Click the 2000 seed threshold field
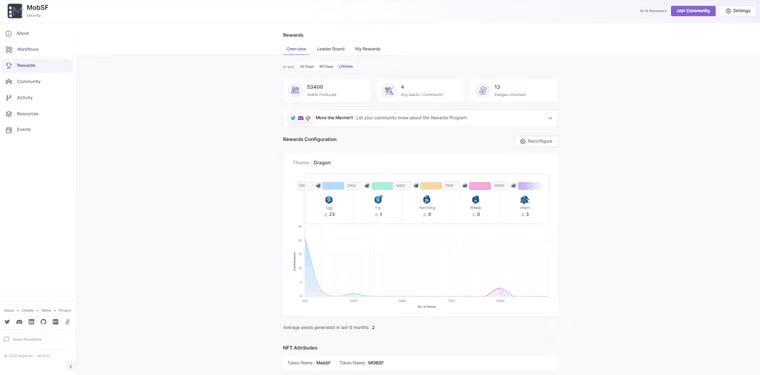The height and width of the screenshot is (375, 760). (x=353, y=186)
